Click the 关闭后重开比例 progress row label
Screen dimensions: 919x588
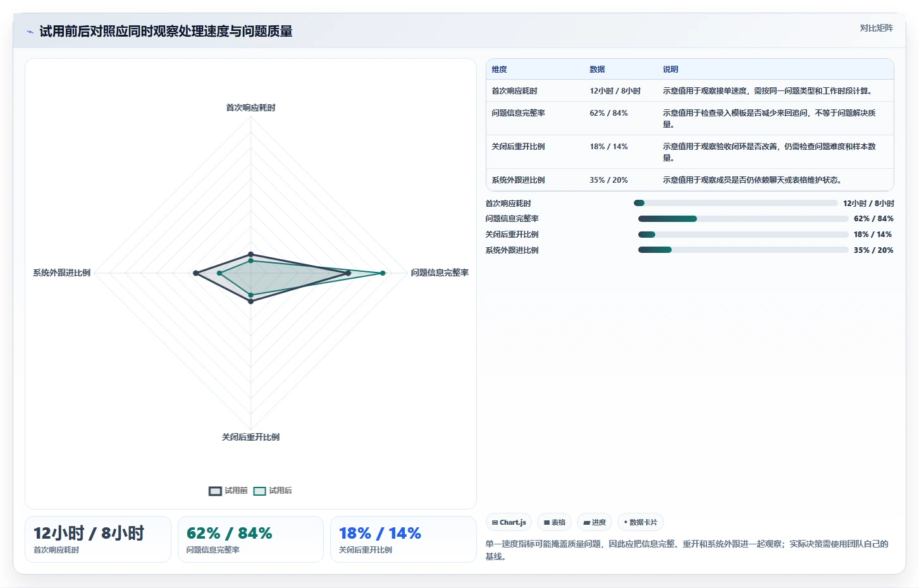[x=512, y=235]
